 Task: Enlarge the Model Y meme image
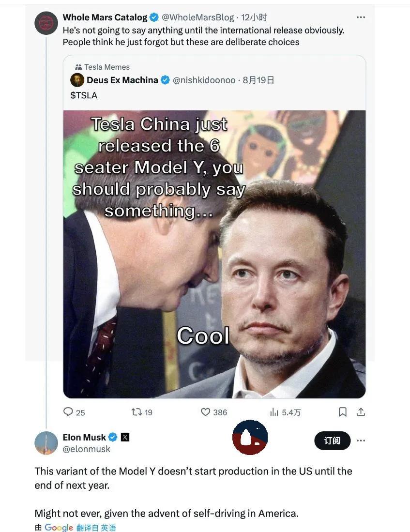coord(214,254)
